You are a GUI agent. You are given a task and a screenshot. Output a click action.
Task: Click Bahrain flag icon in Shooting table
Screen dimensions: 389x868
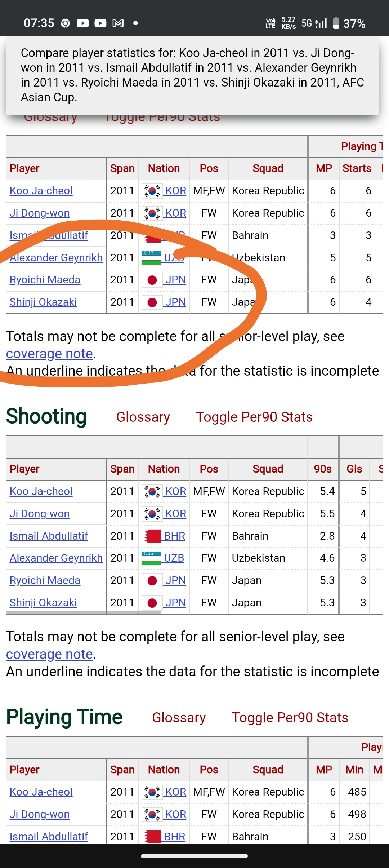click(152, 536)
